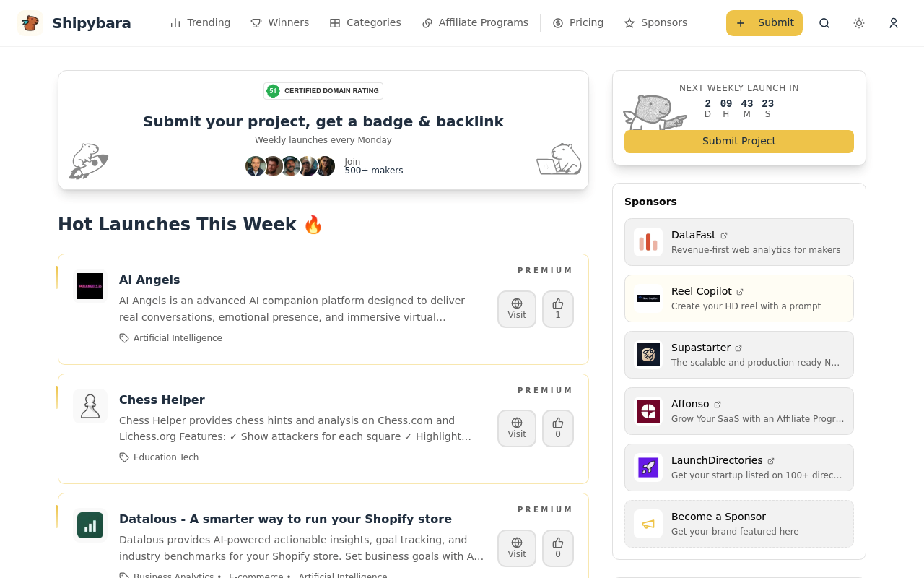Click the DataFast sponsor logo icon
The height and width of the screenshot is (578, 924).
[x=648, y=242]
